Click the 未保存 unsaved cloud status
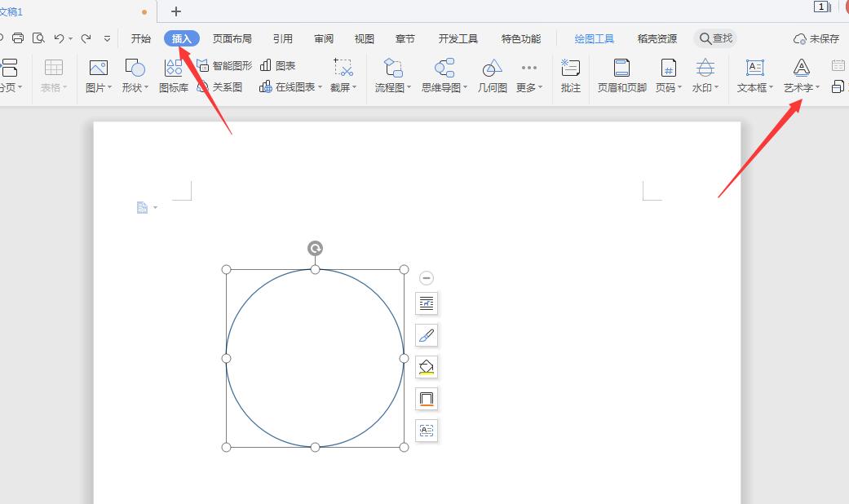849x504 pixels. click(816, 38)
